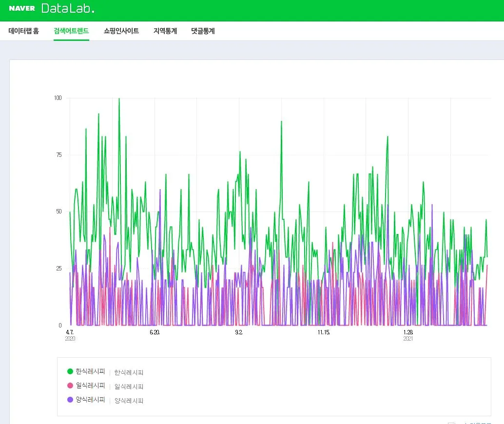Click the gray 양식레시피 keyword text
Image resolution: width=504 pixels, height=424 pixels.
point(129,401)
